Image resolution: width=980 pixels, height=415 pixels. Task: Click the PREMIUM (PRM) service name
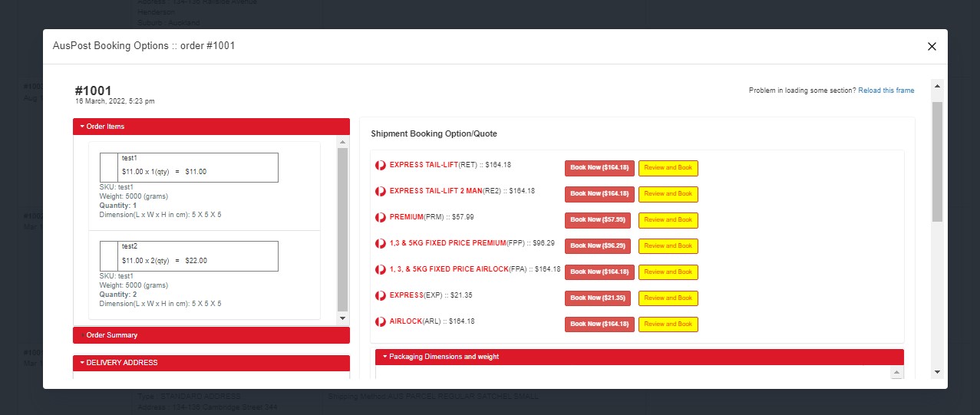tap(407, 217)
